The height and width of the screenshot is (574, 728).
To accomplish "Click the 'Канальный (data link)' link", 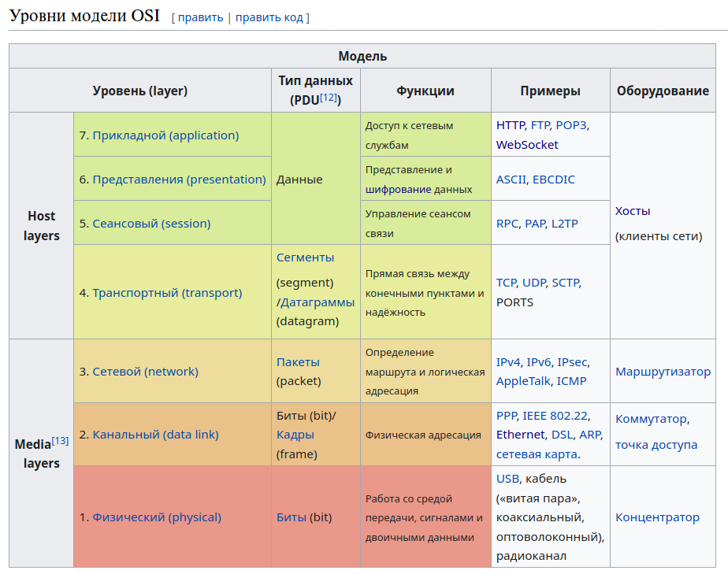I will coord(155,435).
